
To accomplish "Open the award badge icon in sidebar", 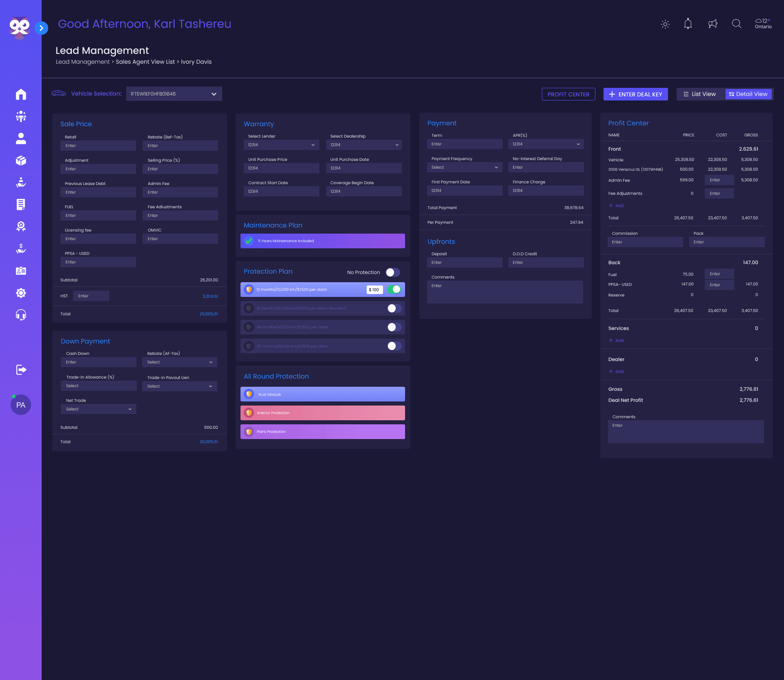I will (21, 226).
